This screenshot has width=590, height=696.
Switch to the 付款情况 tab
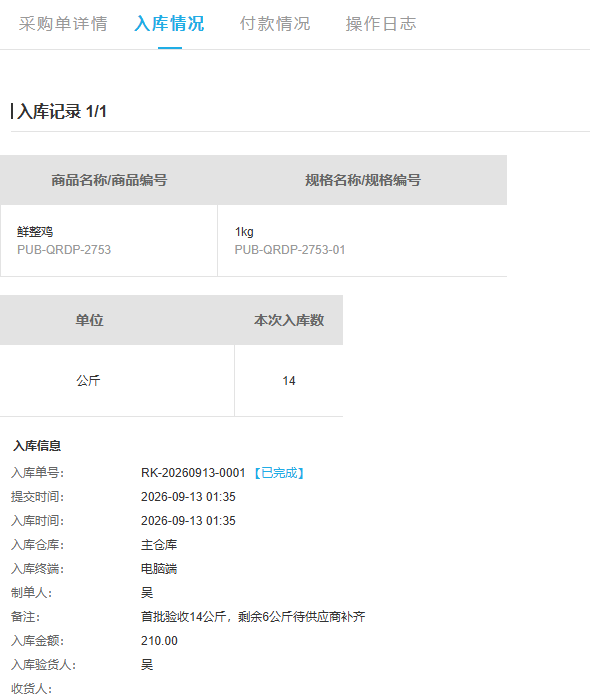(x=275, y=24)
